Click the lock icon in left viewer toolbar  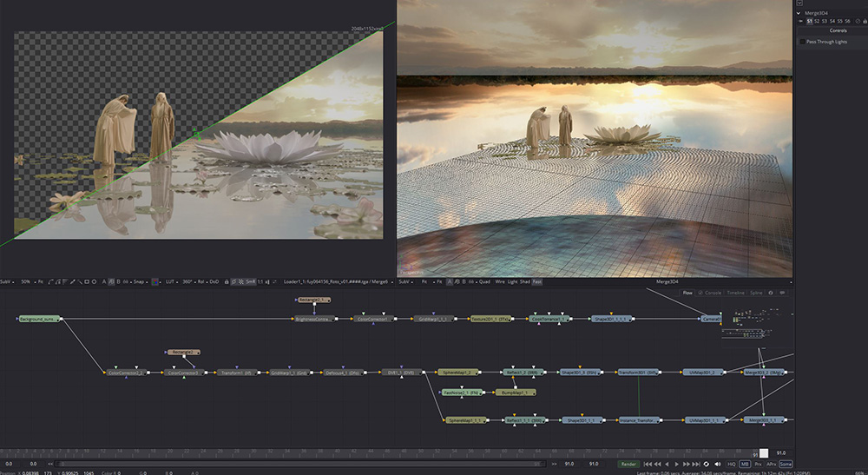click(x=227, y=281)
